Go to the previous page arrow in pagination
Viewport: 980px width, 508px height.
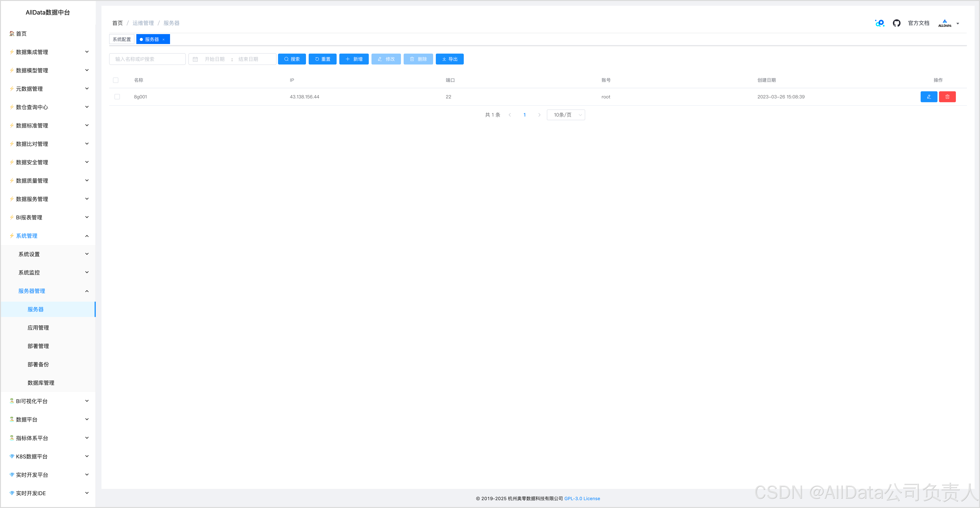510,115
